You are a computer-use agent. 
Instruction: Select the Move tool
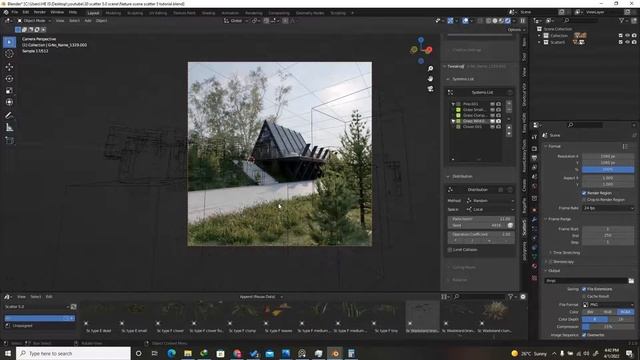pos(9,67)
